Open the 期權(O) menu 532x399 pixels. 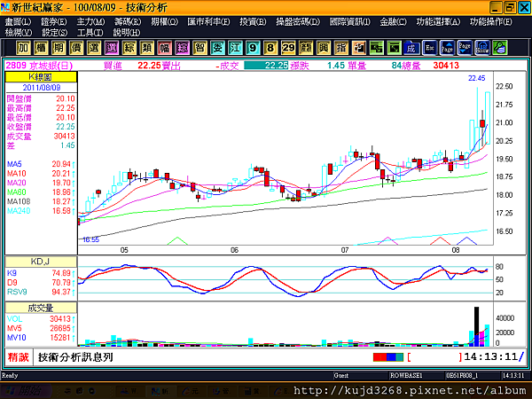(x=165, y=22)
